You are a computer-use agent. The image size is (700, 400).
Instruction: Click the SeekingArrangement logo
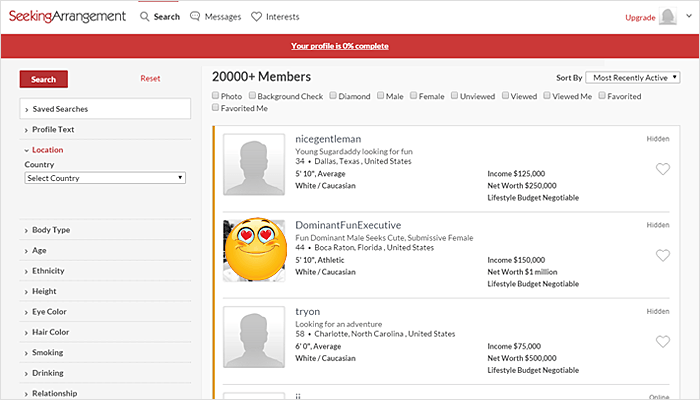click(67, 17)
